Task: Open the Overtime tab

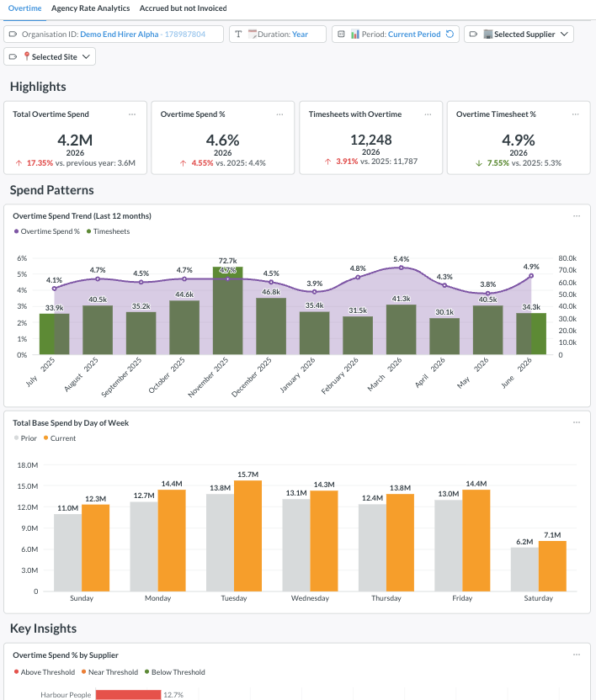Action: [x=24, y=8]
